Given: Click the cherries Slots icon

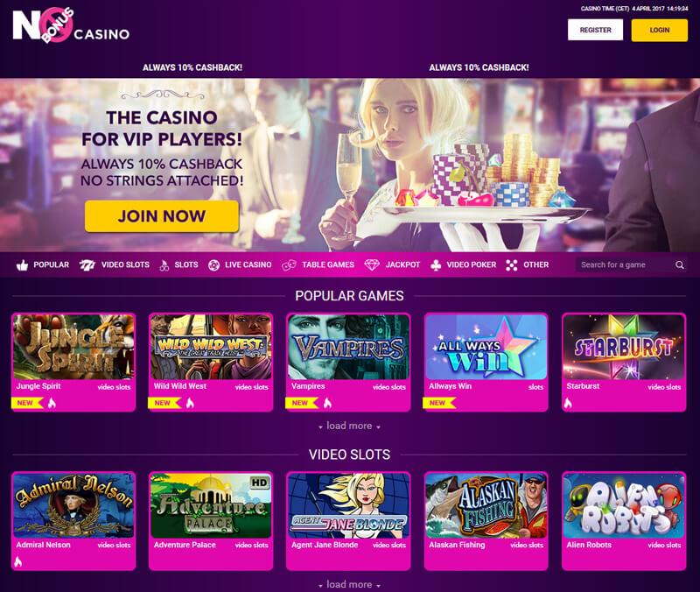Looking at the screenshot, I should pos(164,265).
